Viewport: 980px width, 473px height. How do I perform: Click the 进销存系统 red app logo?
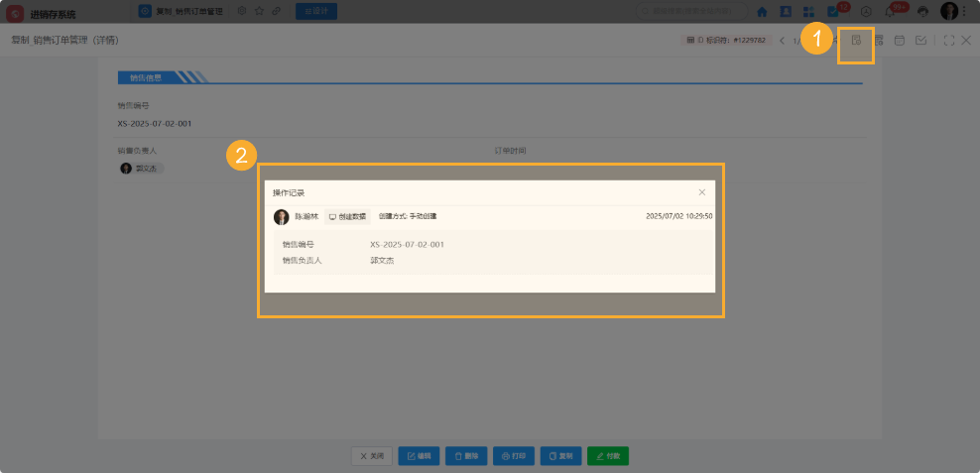click(x=15, y=13)
